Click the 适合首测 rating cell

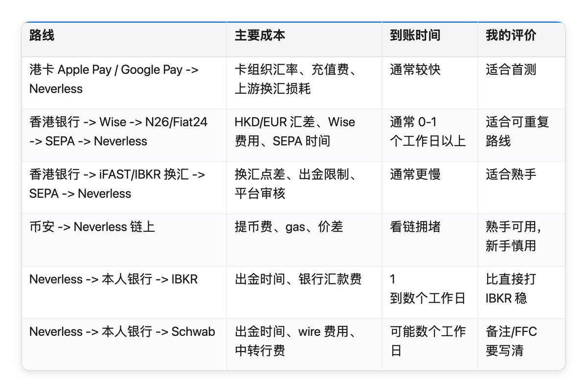point(521,83)
